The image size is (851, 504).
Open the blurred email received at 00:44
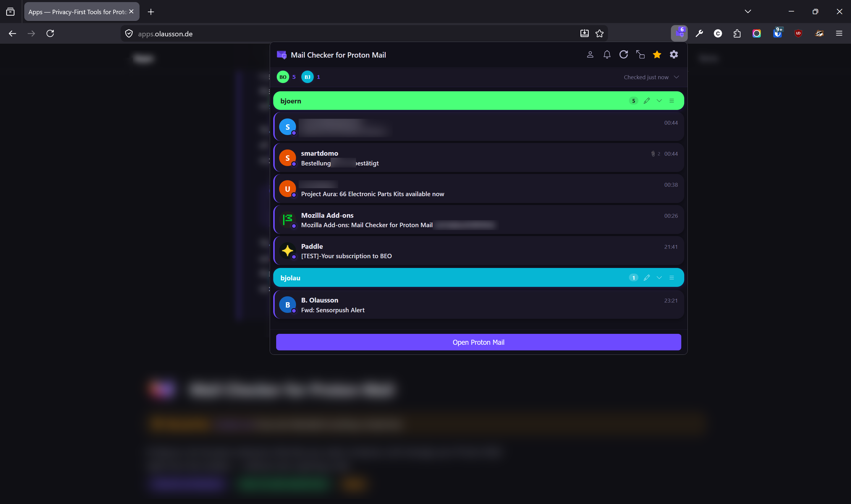pos(478,127)
